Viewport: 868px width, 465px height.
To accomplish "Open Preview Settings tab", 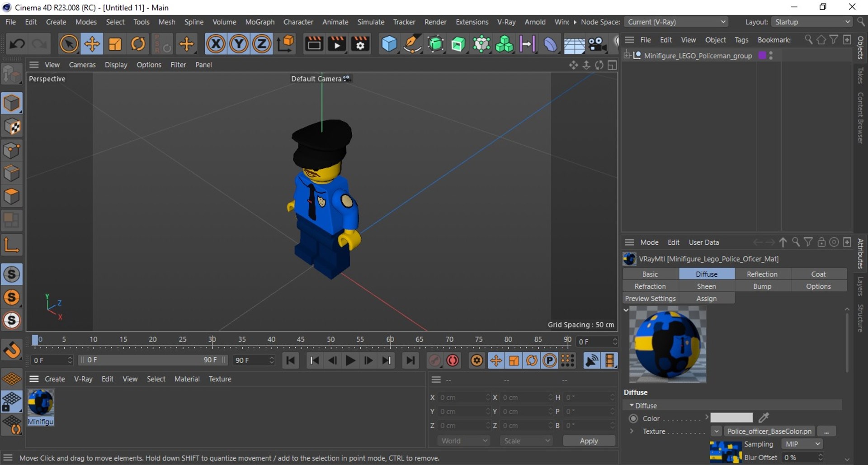I will [650, 299].
